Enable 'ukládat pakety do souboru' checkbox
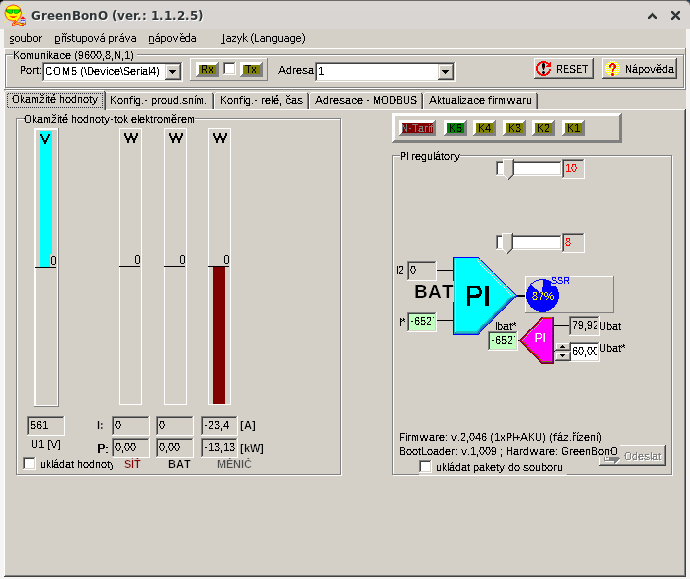690x579 pixels. coord(426,467)
